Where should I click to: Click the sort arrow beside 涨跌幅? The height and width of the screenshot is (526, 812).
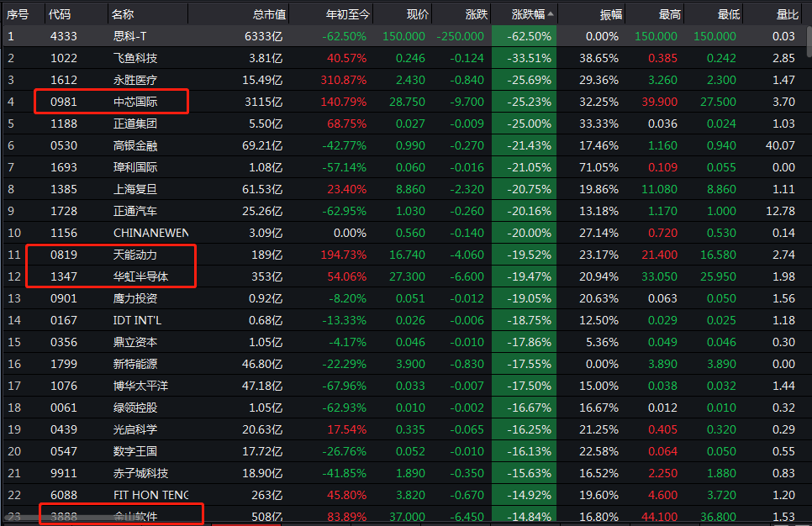coord(551,14)
